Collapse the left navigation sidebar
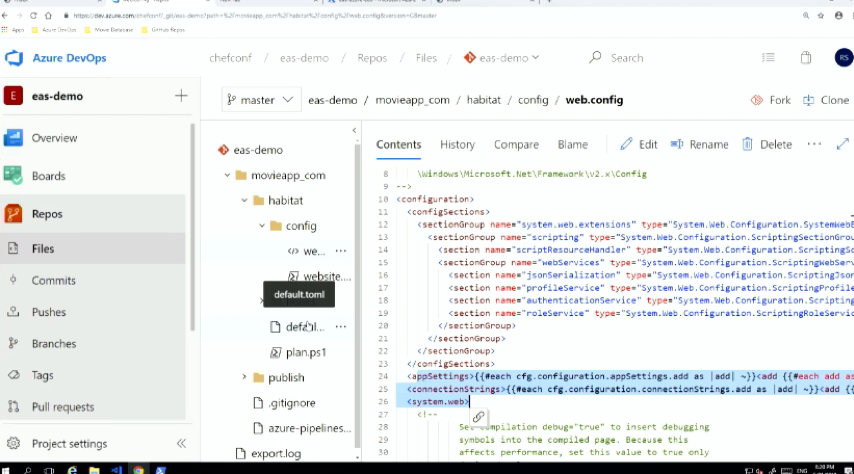Viewport: 854px width, 474px height. point(181,443)
